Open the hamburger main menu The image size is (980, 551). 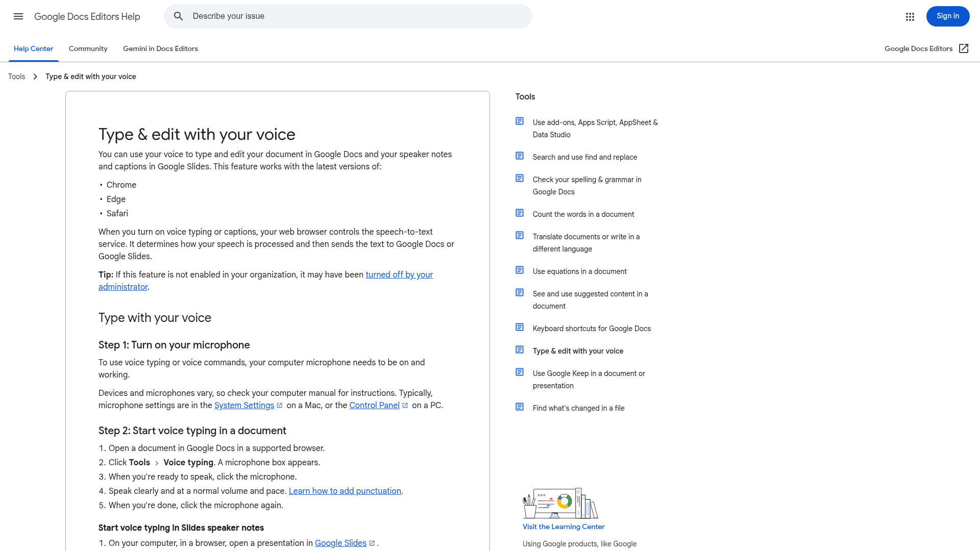pyautogui.click(x=18, y=16)
